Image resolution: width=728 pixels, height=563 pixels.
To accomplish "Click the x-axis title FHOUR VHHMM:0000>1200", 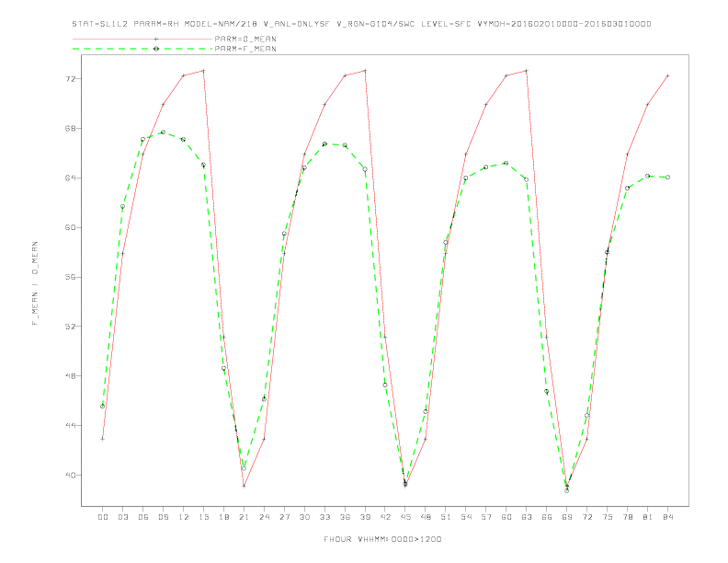I will 382,539.
